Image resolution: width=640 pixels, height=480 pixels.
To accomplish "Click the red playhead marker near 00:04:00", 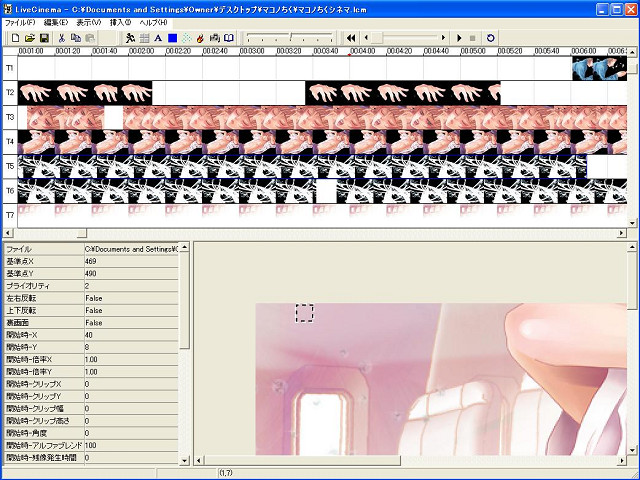I will click(349, 54).
